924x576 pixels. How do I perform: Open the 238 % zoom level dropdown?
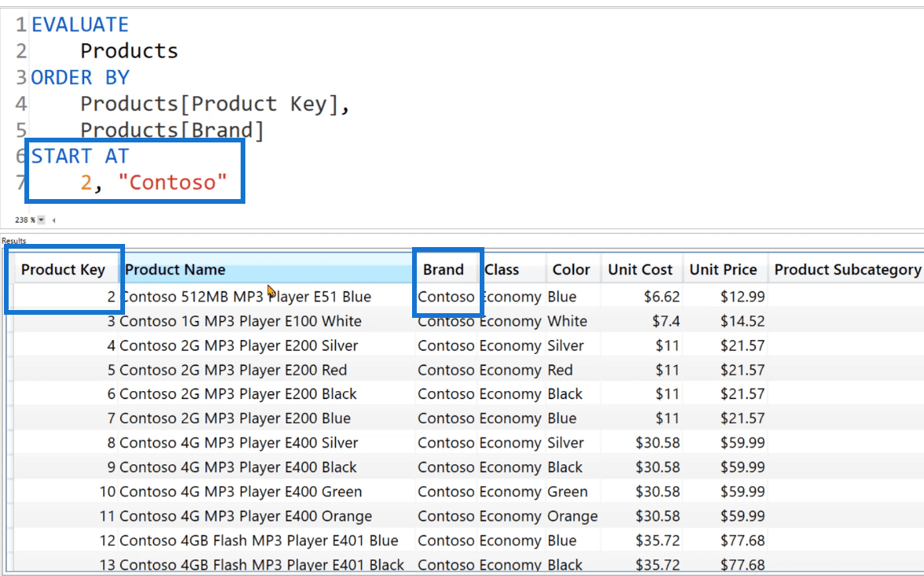coord(41,220)
